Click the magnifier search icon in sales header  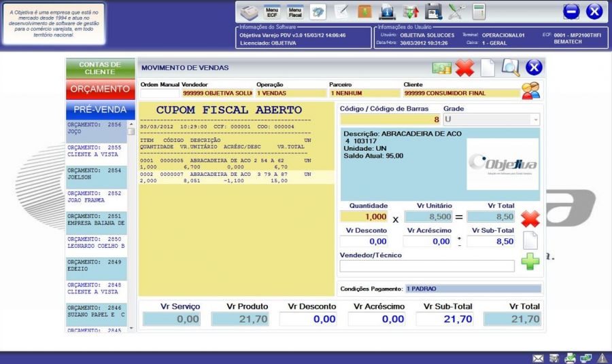coord(511,67)
